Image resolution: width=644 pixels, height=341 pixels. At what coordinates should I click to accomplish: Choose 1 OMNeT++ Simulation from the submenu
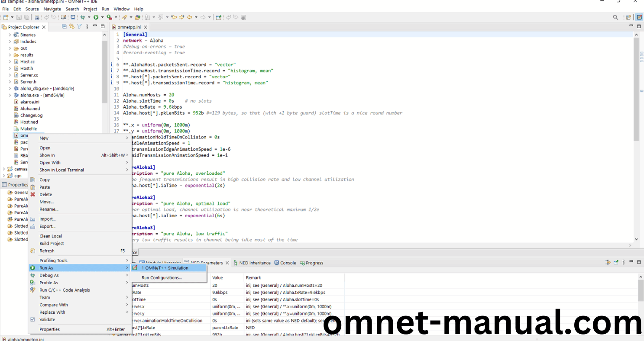(165, 268)
